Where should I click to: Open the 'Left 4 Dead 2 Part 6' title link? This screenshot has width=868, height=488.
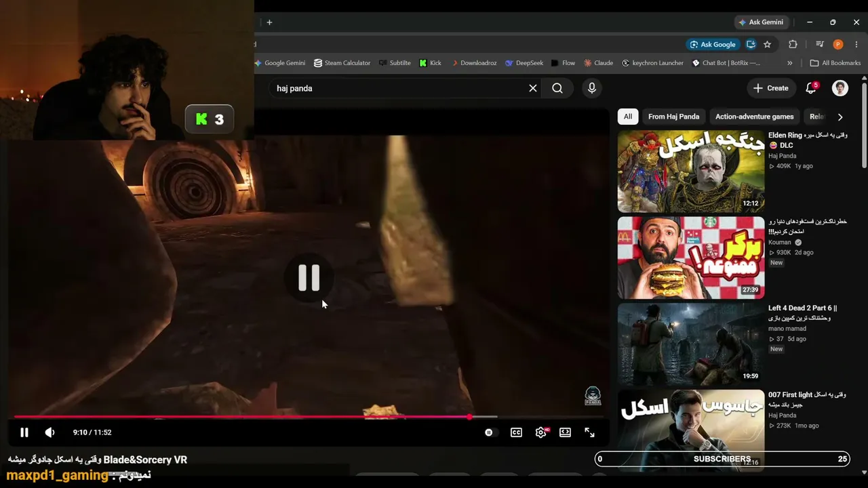[802, 312]
